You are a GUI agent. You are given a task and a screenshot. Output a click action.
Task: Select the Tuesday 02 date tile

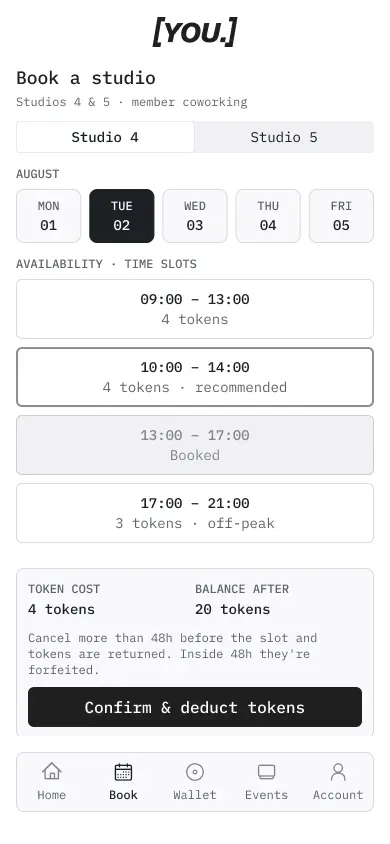tap(122, 216)
